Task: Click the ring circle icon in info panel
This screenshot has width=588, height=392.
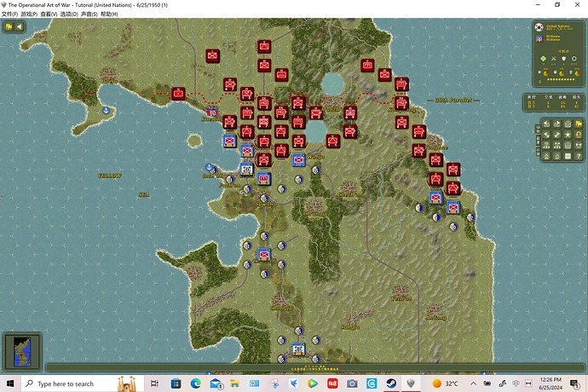Action: pos(574,59)
